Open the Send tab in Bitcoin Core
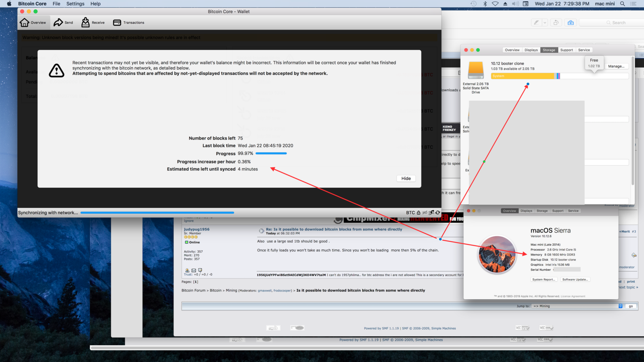644x362 pixels. click(x=64, y=23)
